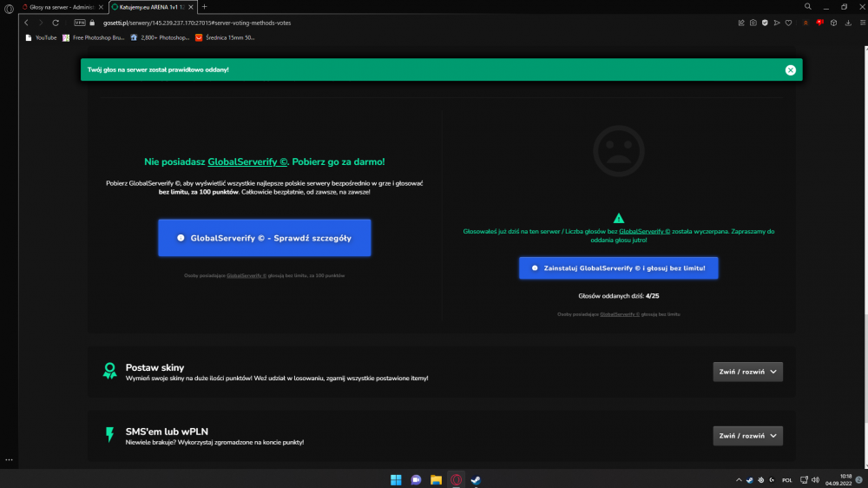Click the green warning triangle icon
The height and width of the screenshot is (488, 868).
tap(619, 218)
